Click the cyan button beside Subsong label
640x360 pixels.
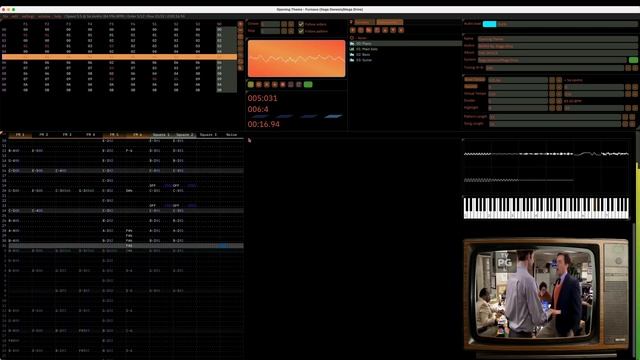[x=489, y=24]
